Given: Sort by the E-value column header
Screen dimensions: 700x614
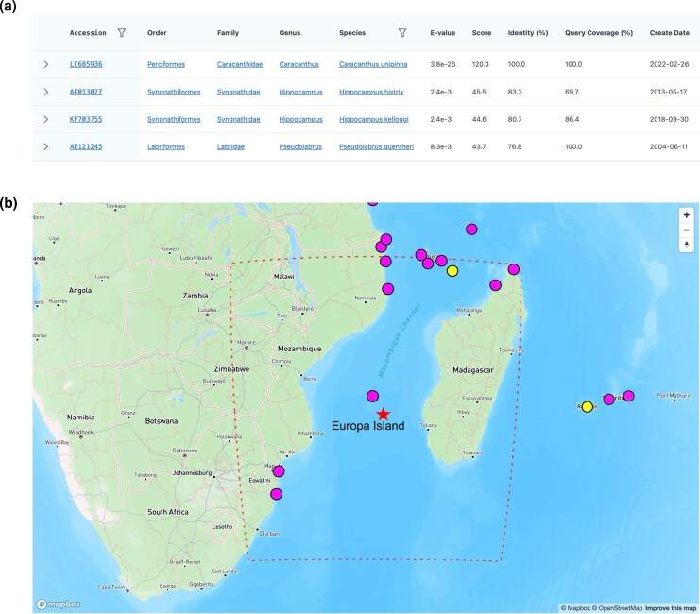Looking at the screenshot, I should pyautogui.click(x=442, y=33).
